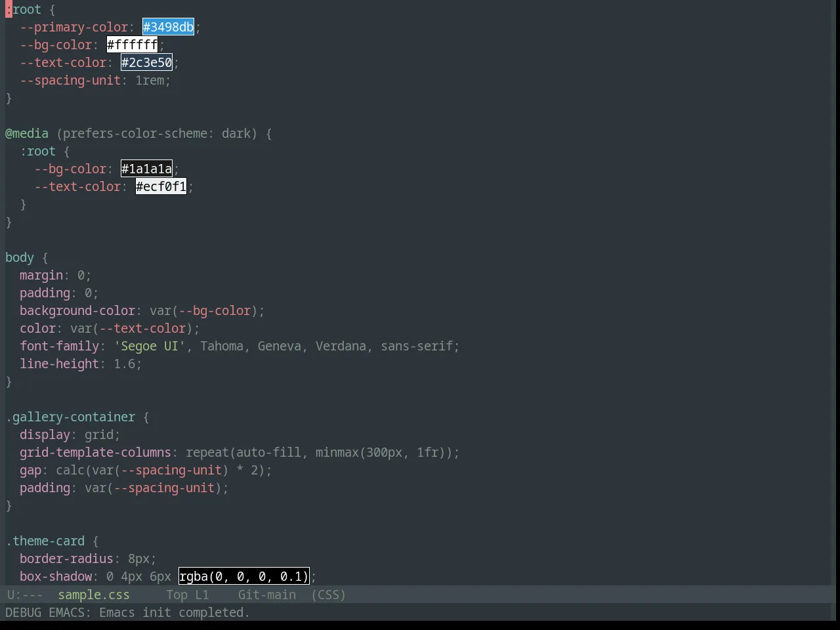Click sample.css buffer name in mode line

94,595
